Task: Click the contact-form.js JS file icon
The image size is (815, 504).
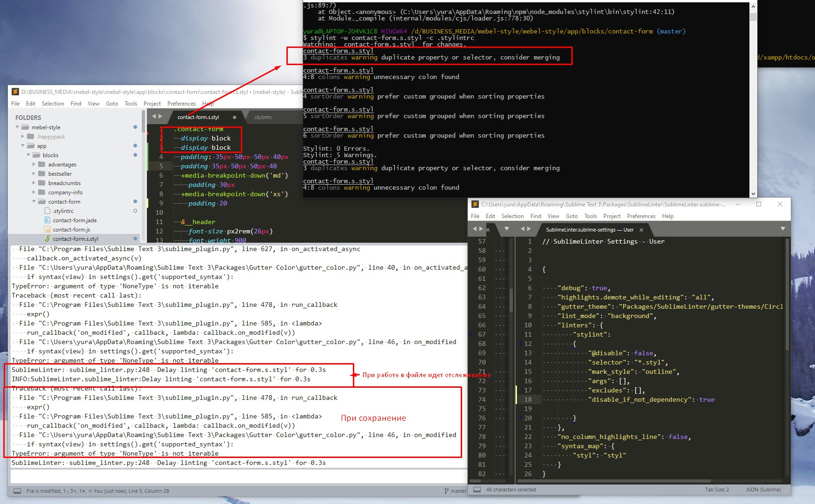Action: [x=47, y=229]
